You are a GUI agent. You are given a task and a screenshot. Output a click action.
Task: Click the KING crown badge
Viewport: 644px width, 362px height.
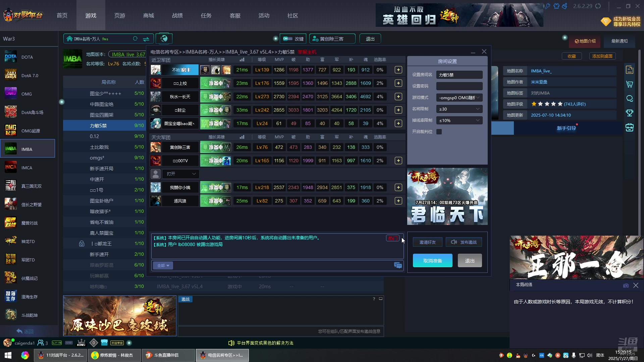click(81, 343)
